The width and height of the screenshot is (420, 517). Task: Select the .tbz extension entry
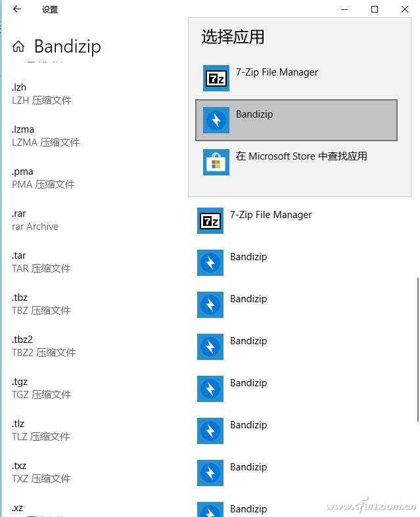20,298
